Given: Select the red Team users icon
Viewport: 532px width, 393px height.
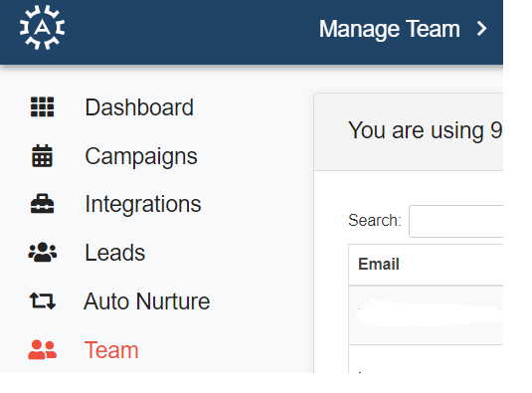Looking at the screenshot, I should tap(42, 349).
